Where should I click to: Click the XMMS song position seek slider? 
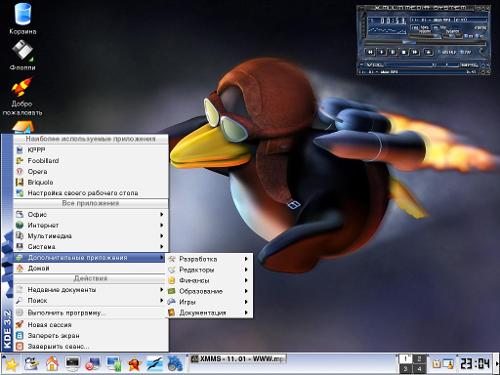tap(424, 43)
